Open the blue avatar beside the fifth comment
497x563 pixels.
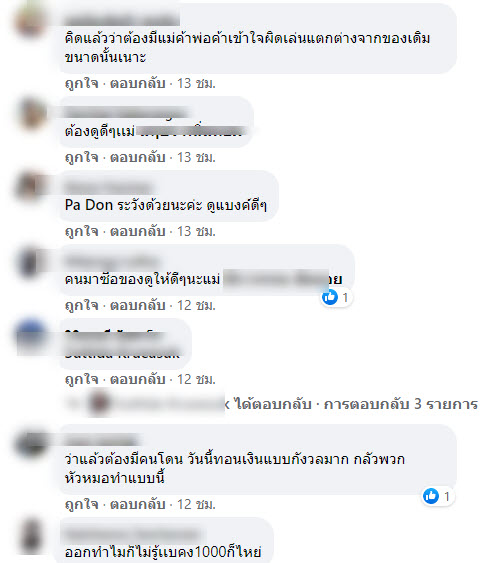[31, 335]
